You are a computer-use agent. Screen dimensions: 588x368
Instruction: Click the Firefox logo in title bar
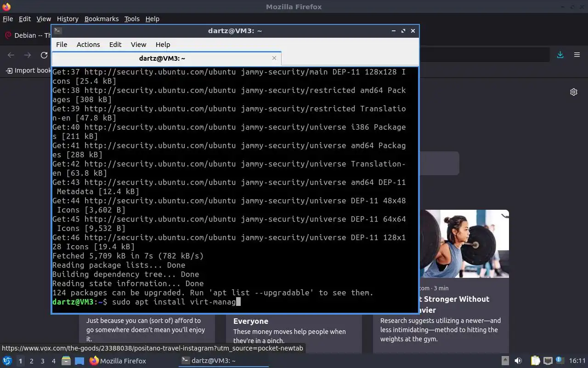click(6, 6)
